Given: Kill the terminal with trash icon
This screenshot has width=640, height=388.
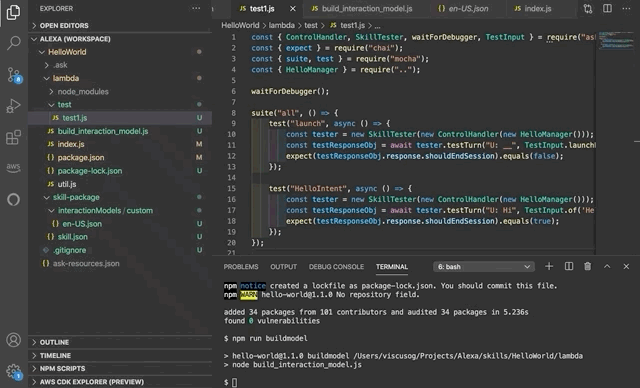Looking at the screenshot, I should (587, 266).
